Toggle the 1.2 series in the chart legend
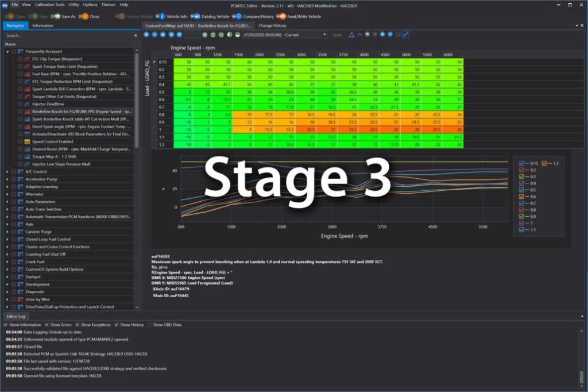The image size is (588, 392). pos(544,163)
